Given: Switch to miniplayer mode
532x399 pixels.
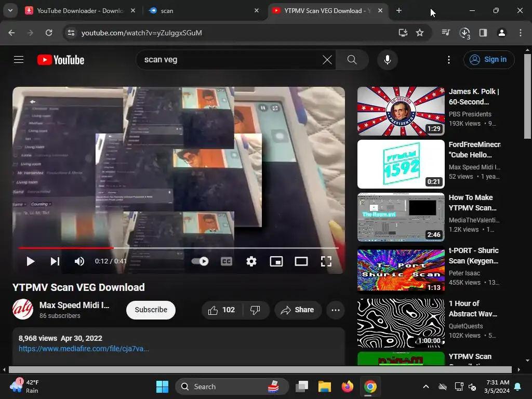Looking at the screenshot, I should [x=276, y=261].
